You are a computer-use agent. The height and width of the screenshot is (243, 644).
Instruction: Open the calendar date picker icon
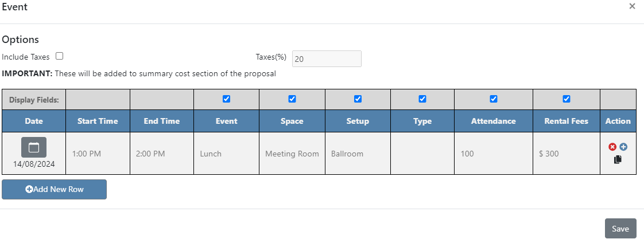(34, 147)
